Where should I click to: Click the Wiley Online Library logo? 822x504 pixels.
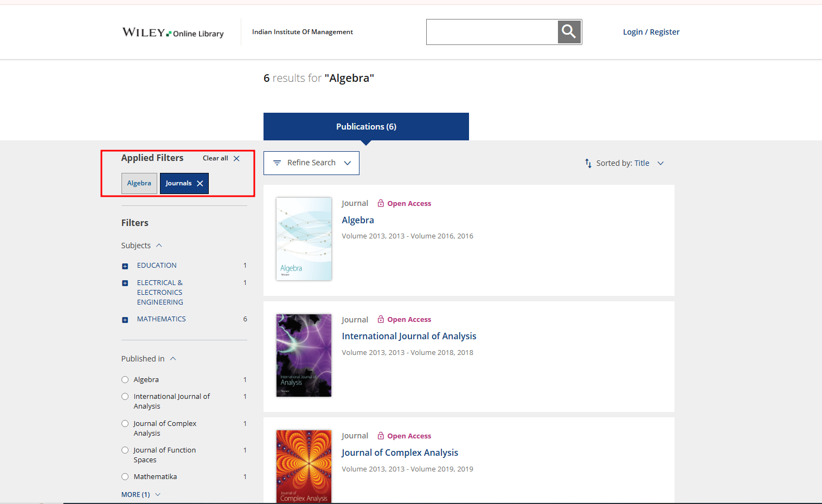(173, 33)
